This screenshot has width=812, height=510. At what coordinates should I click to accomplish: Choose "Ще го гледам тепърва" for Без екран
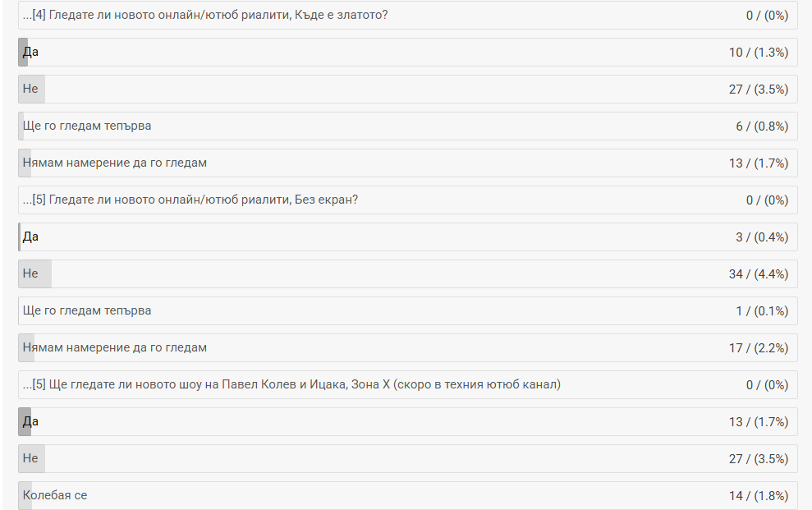87,311
